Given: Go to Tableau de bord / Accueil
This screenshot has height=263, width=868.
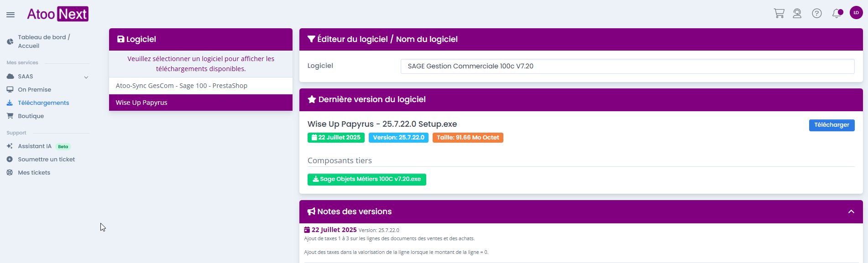Looking at the screenshot, I should tap(43, 41).
